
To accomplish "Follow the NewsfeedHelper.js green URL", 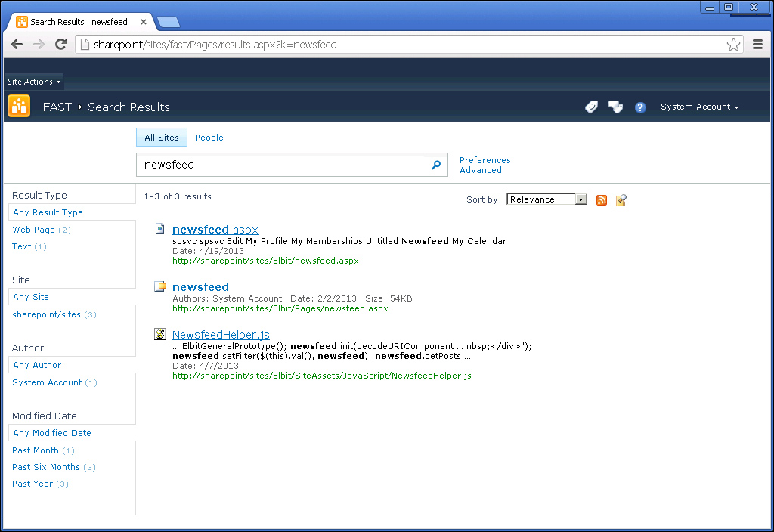I will pyautogui.click(x=322, y=376).
